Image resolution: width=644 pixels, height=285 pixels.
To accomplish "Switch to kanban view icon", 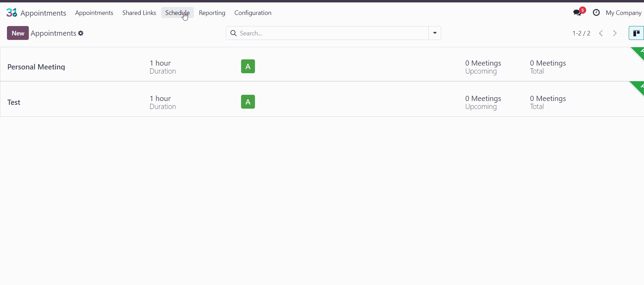I will (x=636, y=33).
